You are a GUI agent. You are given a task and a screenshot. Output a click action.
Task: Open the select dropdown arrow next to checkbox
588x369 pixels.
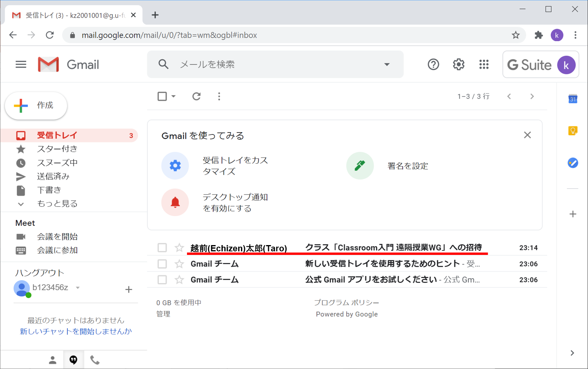coord(173,96)
